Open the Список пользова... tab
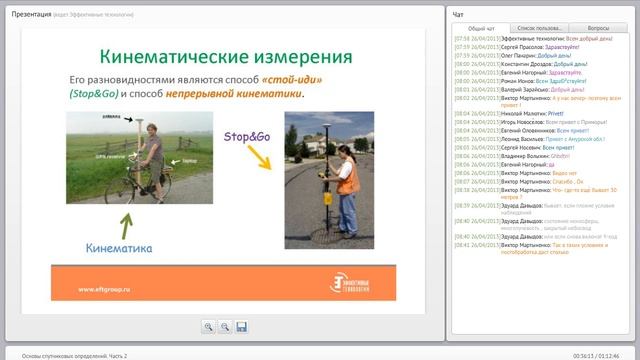640x360 pixels. 539,28
